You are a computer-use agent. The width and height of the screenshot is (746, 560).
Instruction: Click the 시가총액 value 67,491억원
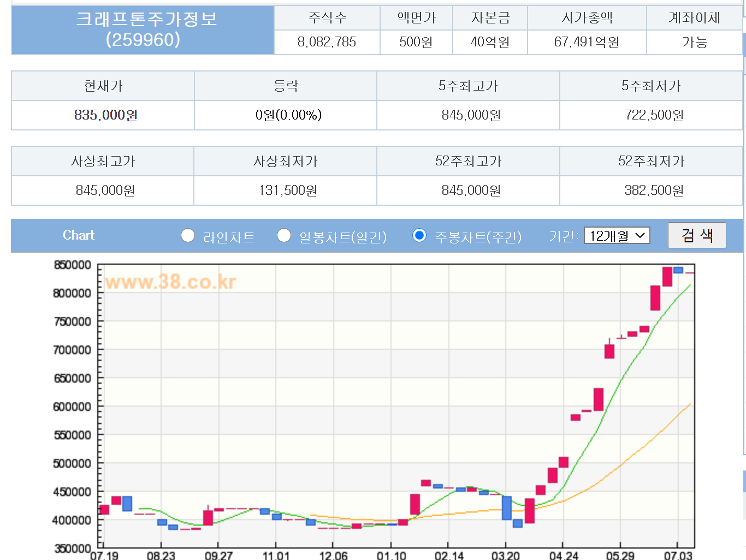pyautogui.click(x=587, y=42)
